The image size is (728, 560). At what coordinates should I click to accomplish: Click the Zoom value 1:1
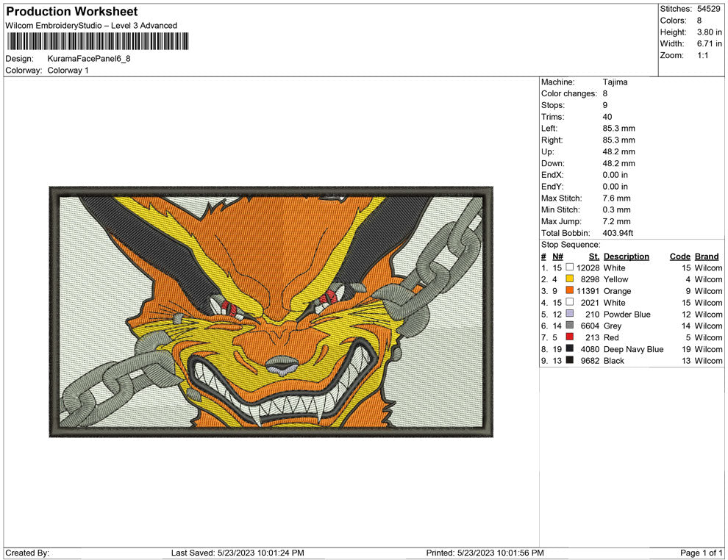coord(702,55)
